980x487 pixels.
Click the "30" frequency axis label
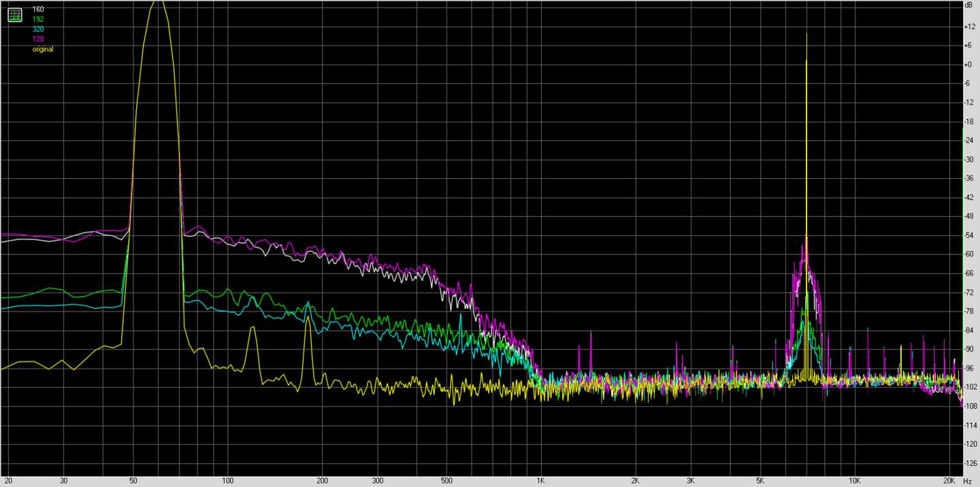(x=63, y=481)
